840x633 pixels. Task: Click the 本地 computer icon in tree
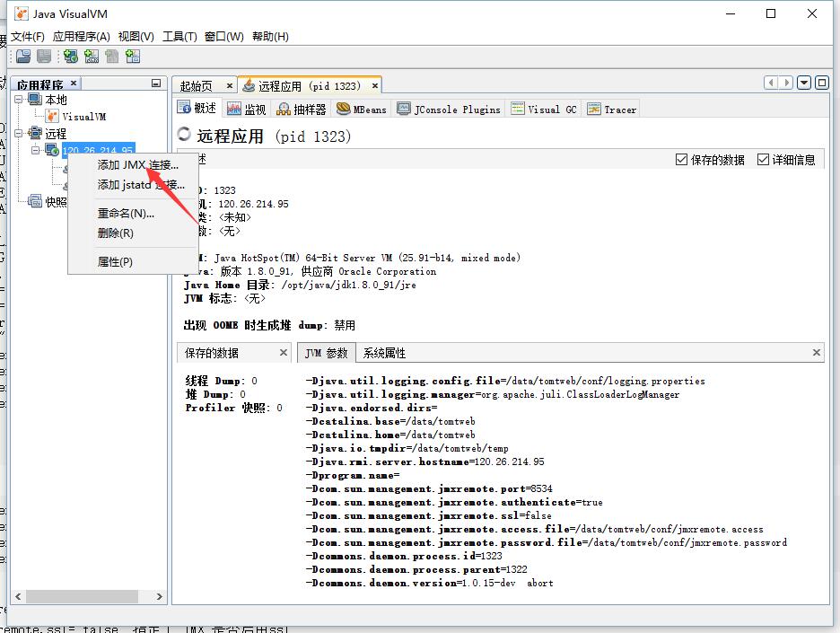35,99
